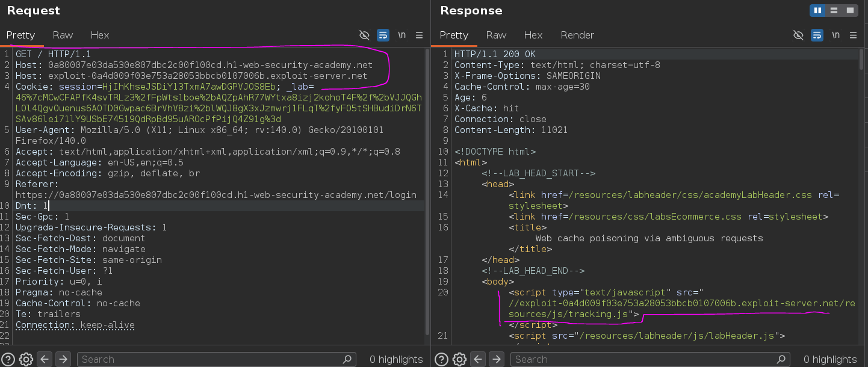Switch Response view to Raw tab
The width and height of the screenshot is (868, 367).
pos(496,35)
